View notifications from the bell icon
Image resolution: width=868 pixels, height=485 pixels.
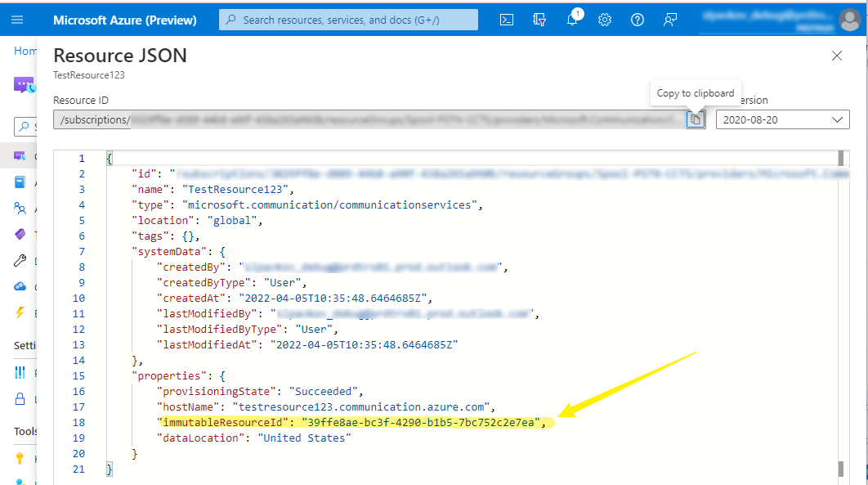(572, 20)
